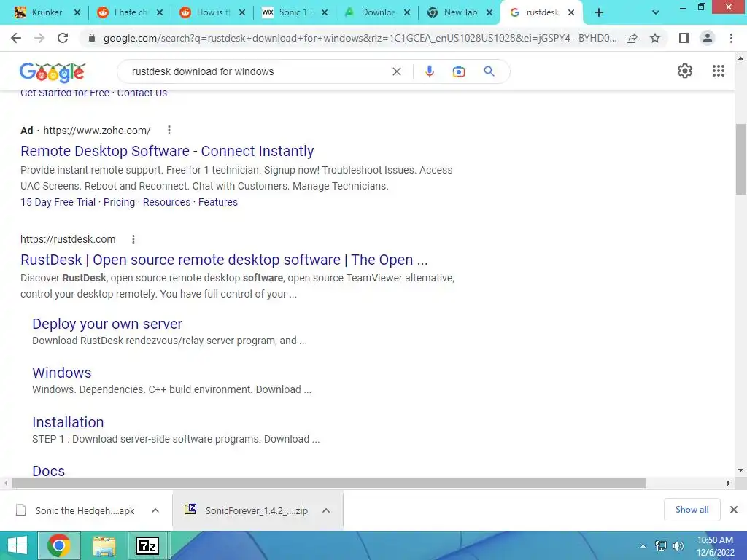
Task: Close the Krunker tab
Action: coord(77,12)
